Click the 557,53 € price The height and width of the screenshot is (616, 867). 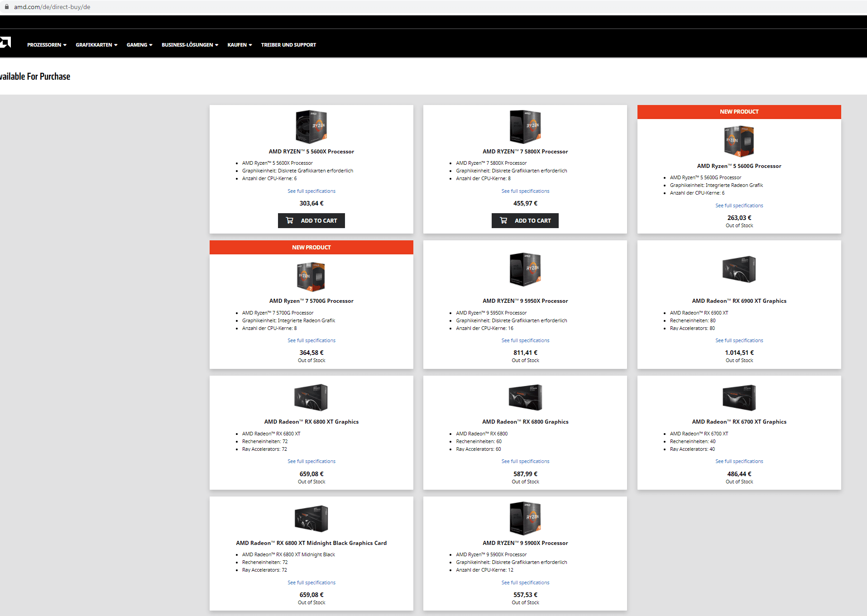point(525,595)
